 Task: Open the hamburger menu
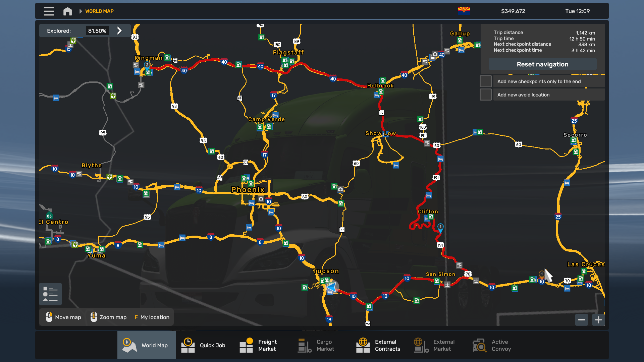49,11
